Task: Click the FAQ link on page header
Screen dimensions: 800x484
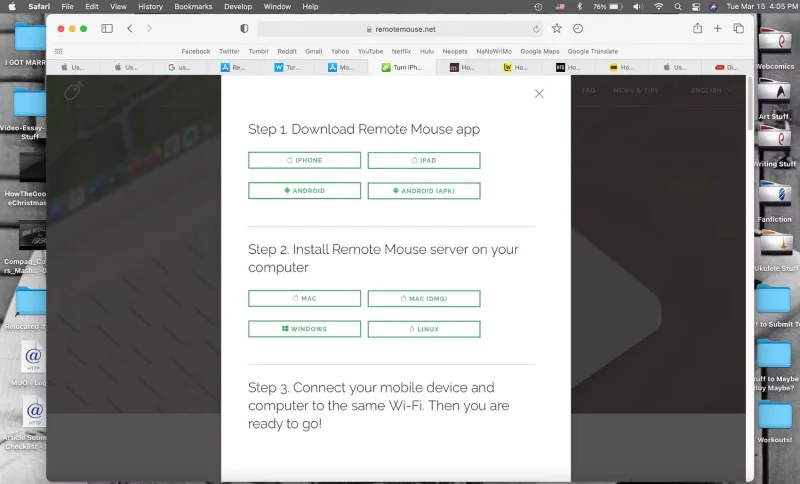Action: tap(588, 90)
